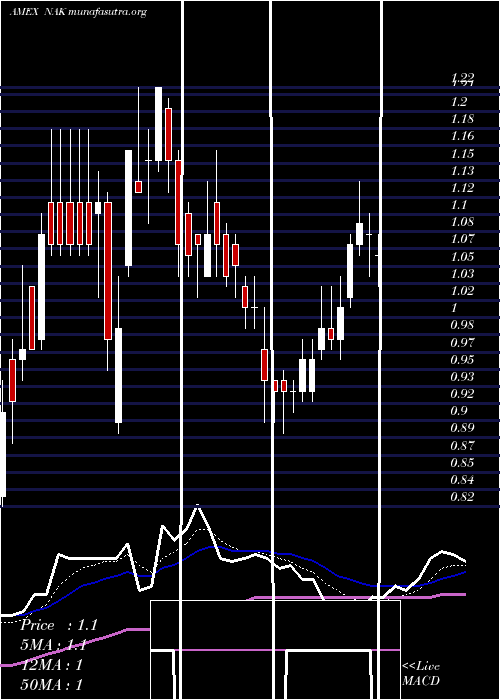Click the Price : 1.1 readout
Screen dimensions: 500x700
click(x=59, y=625)
